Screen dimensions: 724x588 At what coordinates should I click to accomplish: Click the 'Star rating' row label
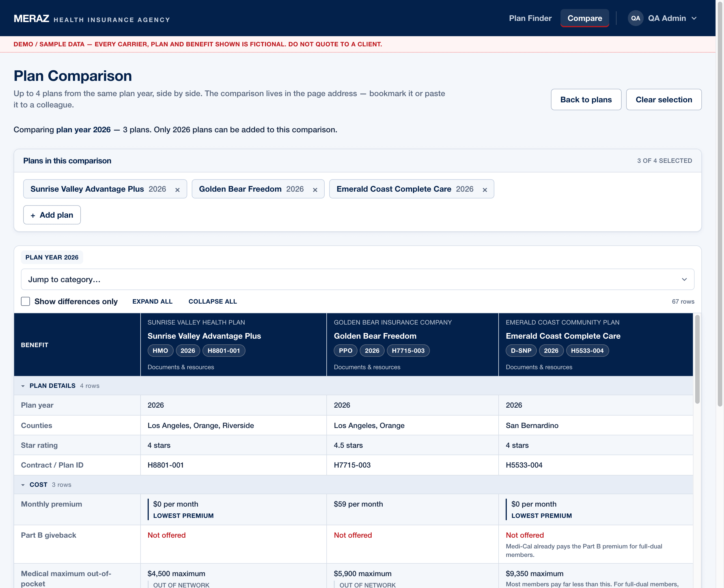[x=39, y=446]
